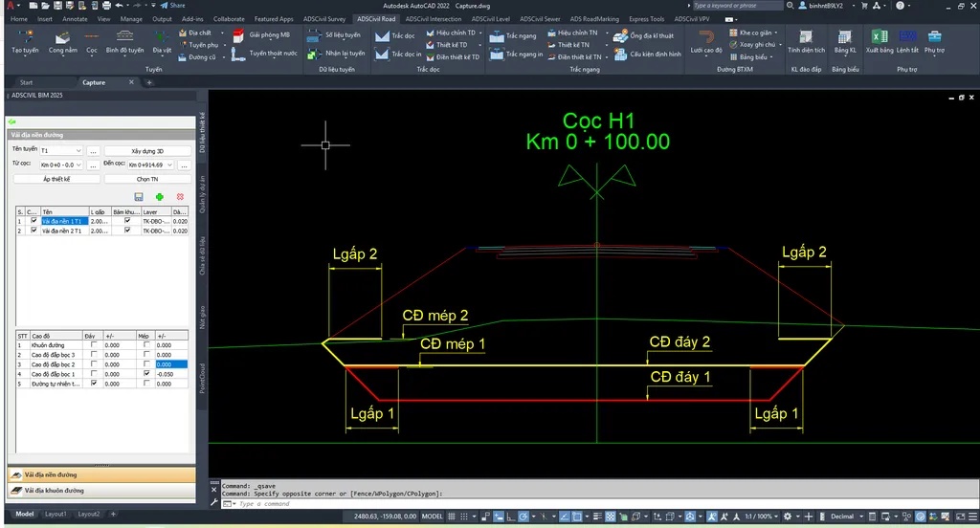
Task: Open the Trắc ngang in tool
Action: point(516,55)
